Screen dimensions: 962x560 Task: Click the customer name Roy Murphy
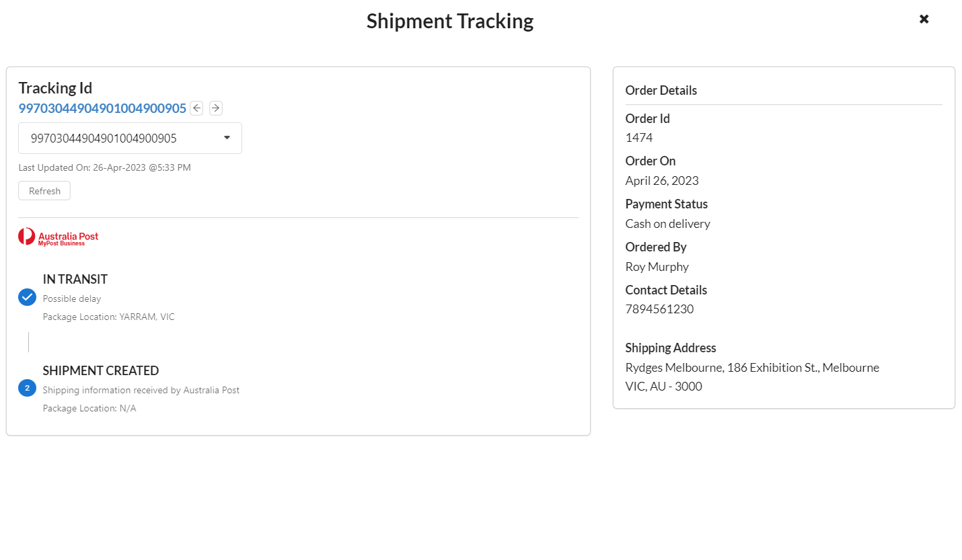point(657,266)
